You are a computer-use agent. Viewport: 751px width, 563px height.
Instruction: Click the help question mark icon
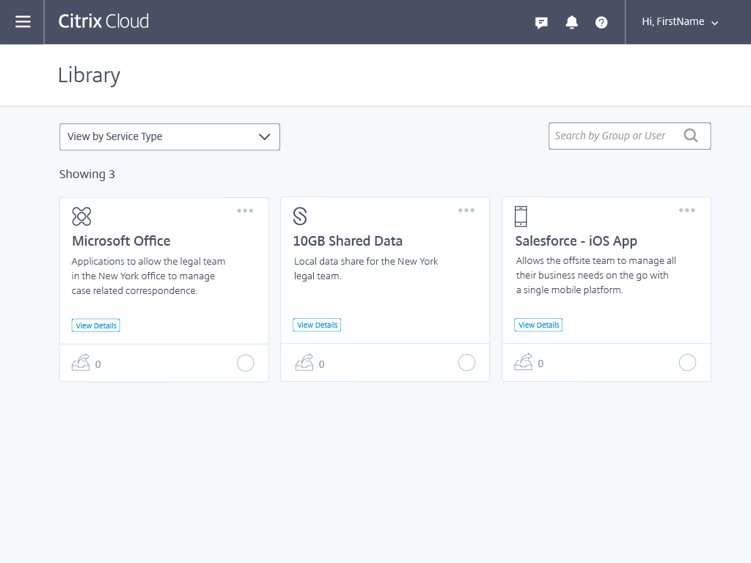(x=601, y=22)
